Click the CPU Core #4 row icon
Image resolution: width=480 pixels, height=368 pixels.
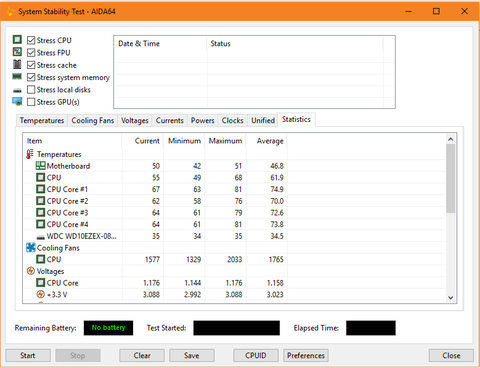41,224
